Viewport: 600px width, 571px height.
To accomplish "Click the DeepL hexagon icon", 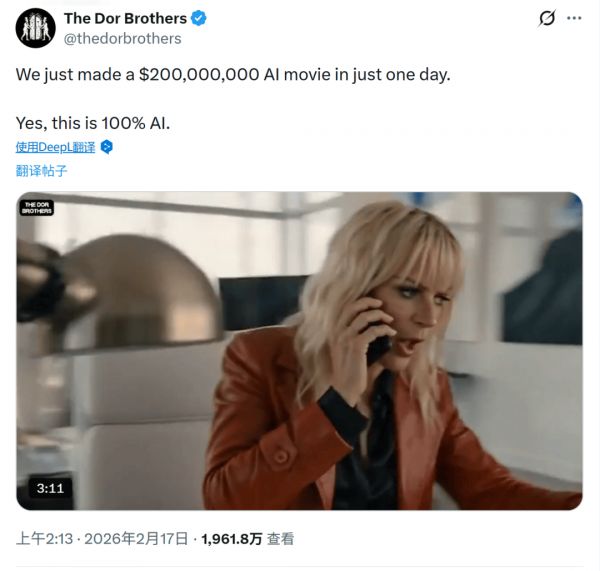I will pos(107,147).
